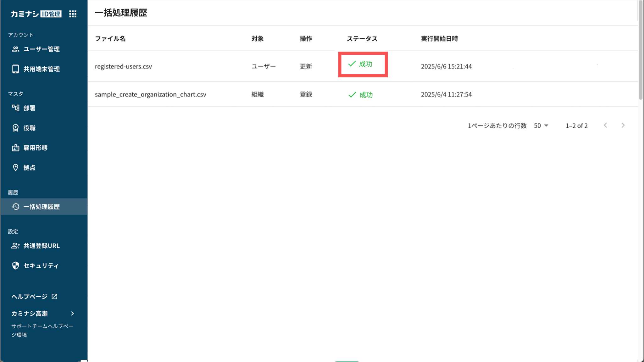Click the 雇用形態 ID card icon

click(15, 148)
